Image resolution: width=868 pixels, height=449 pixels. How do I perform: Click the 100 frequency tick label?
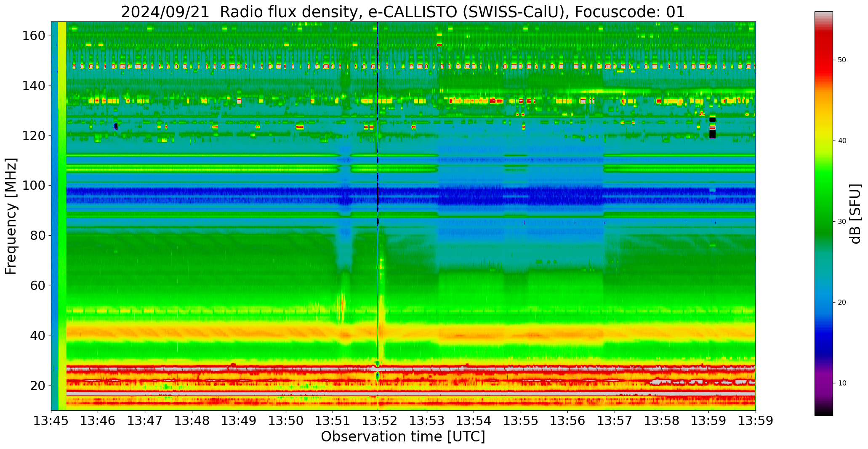coord(34,185)
